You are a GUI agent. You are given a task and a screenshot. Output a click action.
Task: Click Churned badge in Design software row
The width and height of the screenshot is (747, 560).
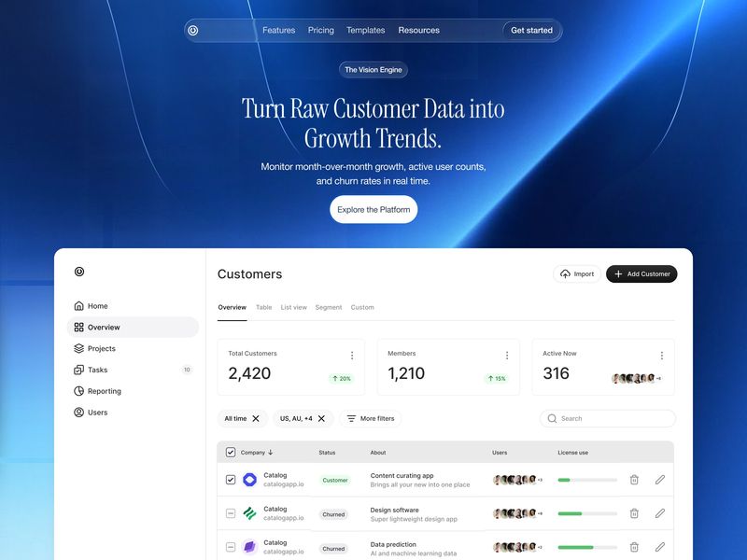click(x=333, y=514)
